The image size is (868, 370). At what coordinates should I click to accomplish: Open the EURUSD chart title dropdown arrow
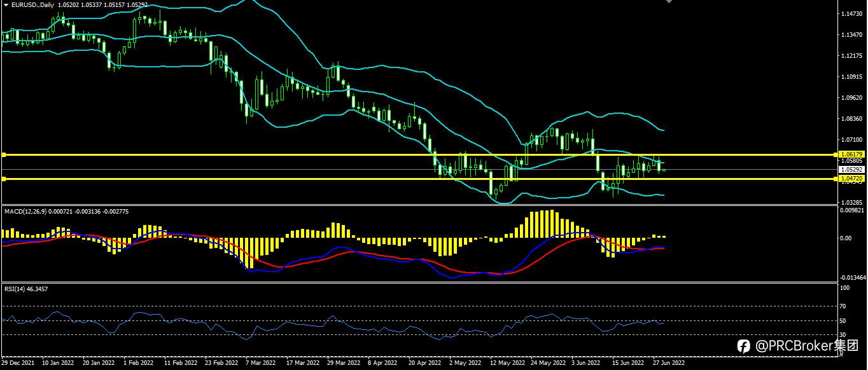(6, 4)
